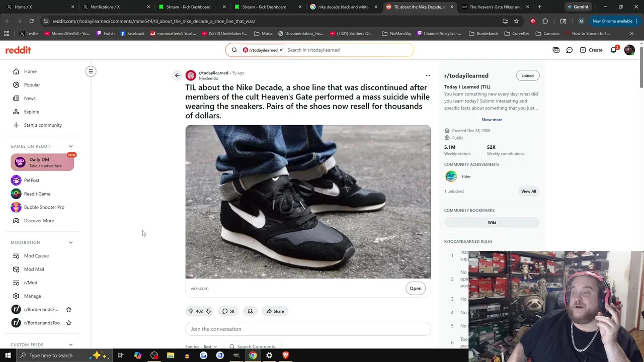Open Brave browser from taskbar
Screen dimensions: 644x362
click(x=286, y=355)
